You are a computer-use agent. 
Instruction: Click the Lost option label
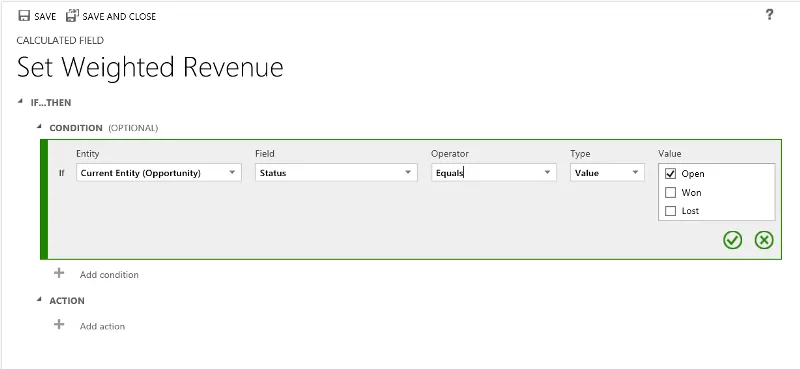[690, 211]
